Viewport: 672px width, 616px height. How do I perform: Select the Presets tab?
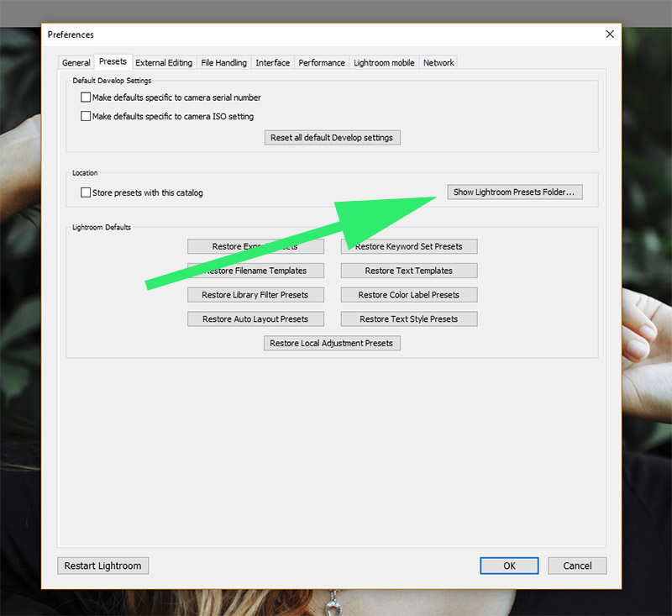[x=113, y=61]
